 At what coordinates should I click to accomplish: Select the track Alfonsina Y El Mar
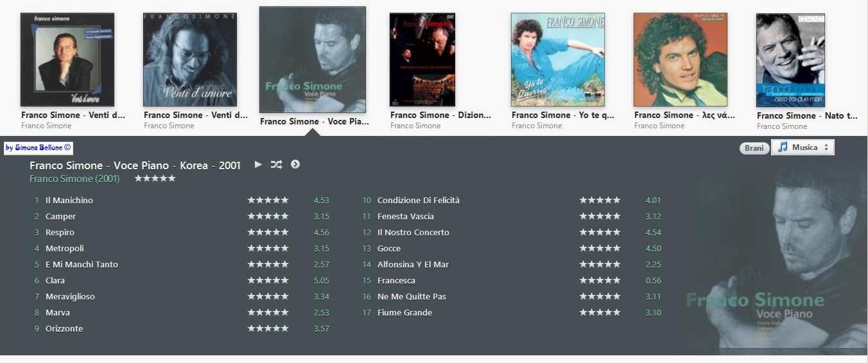click(x=413, y=264)
